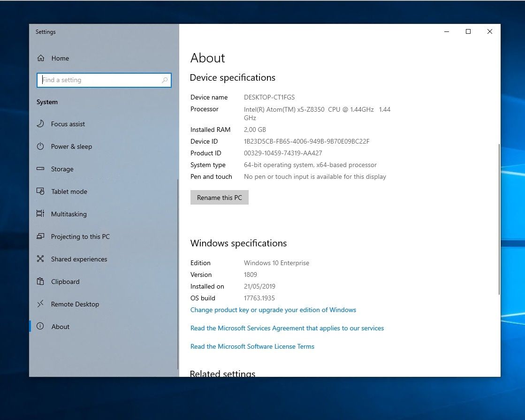Go to Power & sleep page
The height and width of the screenshot is (420, 525).
pyautogui.click(x=71, y=147)
